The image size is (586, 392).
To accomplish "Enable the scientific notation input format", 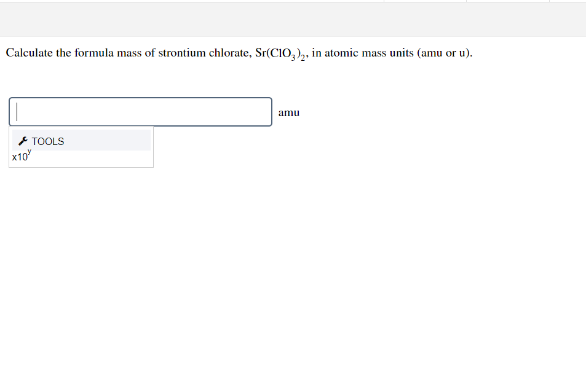I will point(20,157).
